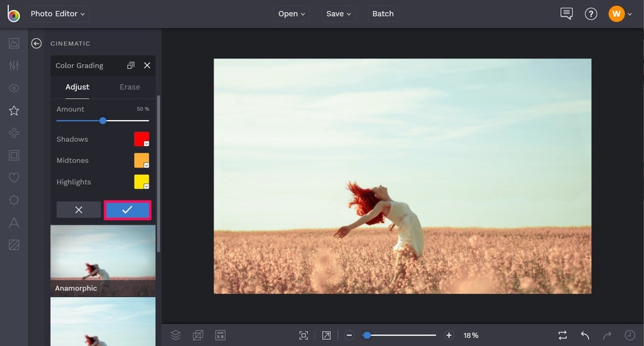Cancel Color Grading with the X button

click(x=78, y=210)
